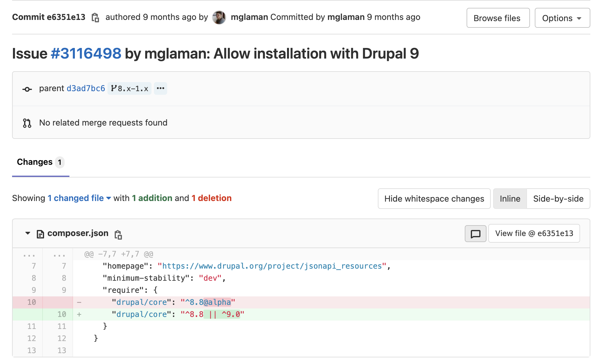The height and width of the screenshot is (364, 603).
Task: Click the '1 deletion' text
Action: [x=212, y=198]
